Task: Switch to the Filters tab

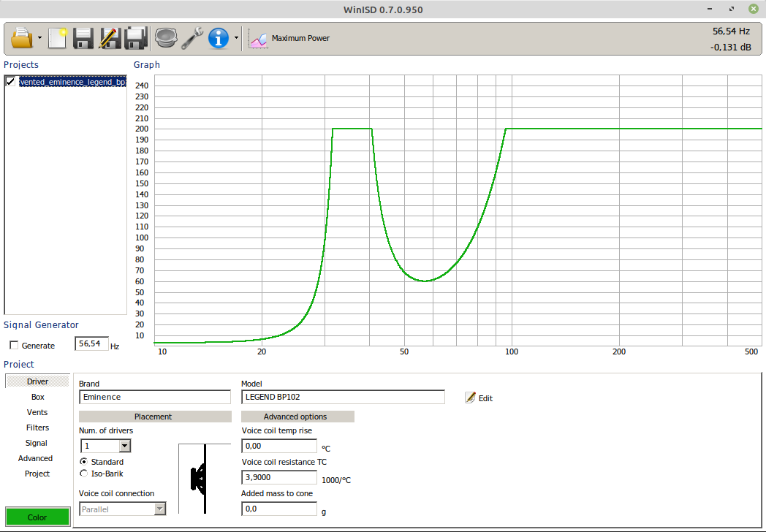Action: click(x=37, y=427)
